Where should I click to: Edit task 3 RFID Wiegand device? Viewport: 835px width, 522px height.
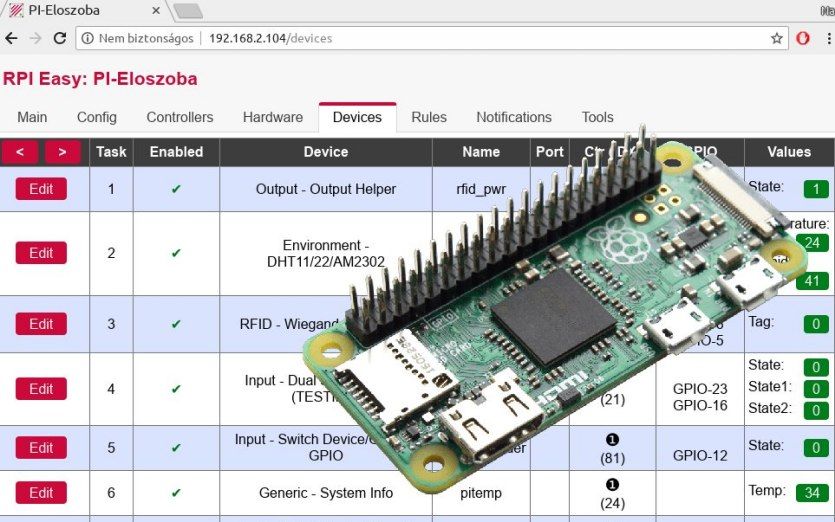click(x=41, y=324)
